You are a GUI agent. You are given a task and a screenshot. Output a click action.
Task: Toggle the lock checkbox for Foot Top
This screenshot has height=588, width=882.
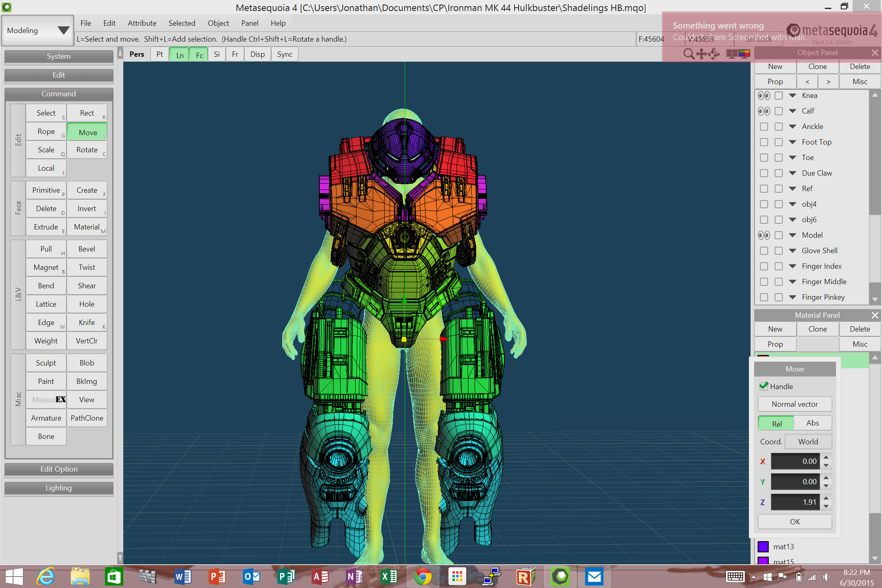(x=779, y=142)
